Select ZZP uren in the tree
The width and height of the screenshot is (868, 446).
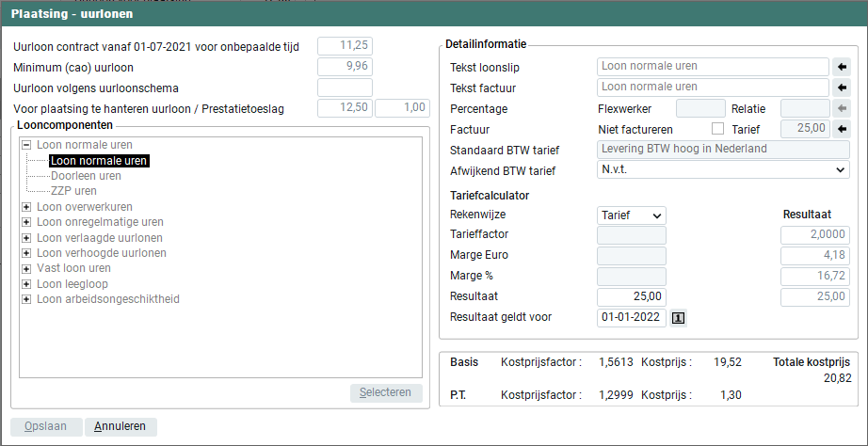point(73,191)
